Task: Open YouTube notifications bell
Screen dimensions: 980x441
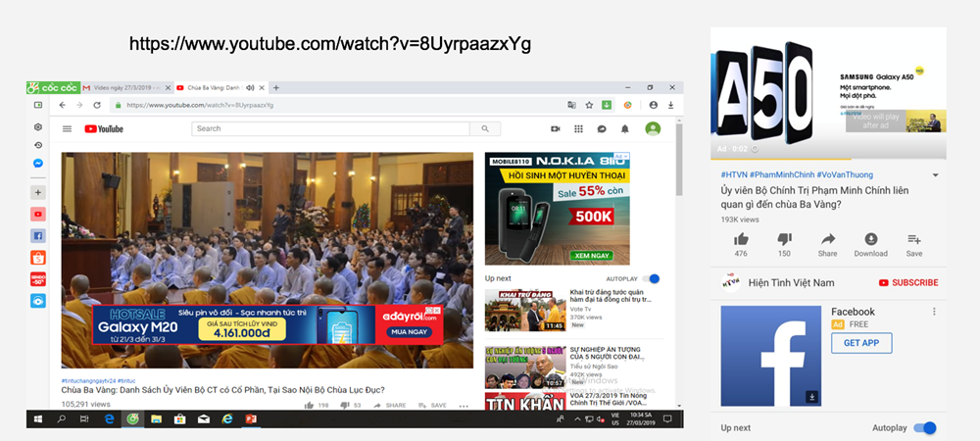Action: 624,128
